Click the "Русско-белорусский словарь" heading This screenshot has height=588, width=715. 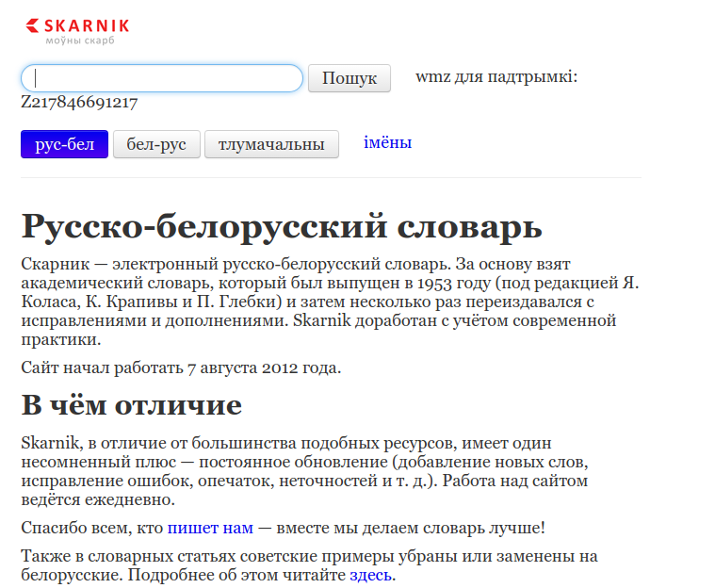pyautogui.click(x=281, y=227)
